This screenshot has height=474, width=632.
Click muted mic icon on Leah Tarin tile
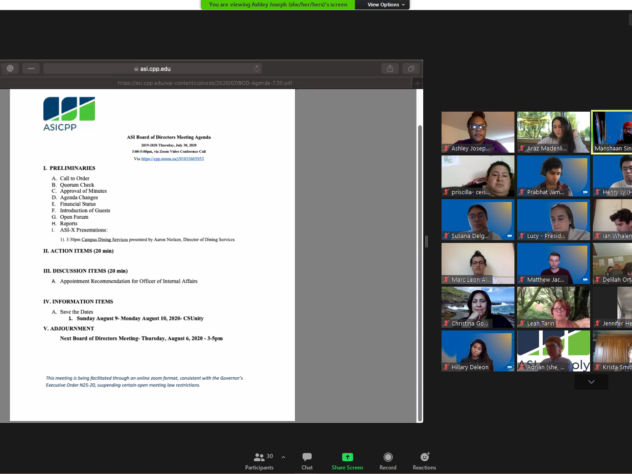[x=522, y=323]
